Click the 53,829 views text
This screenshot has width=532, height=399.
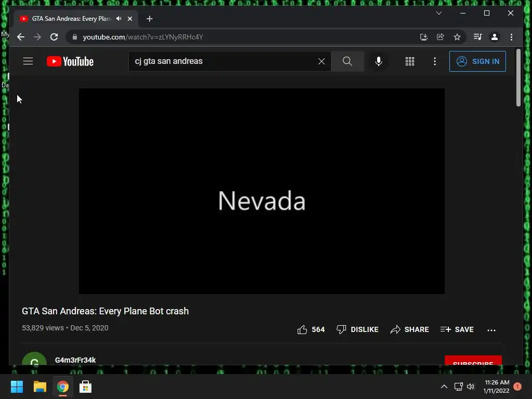[x=43, y=328]
